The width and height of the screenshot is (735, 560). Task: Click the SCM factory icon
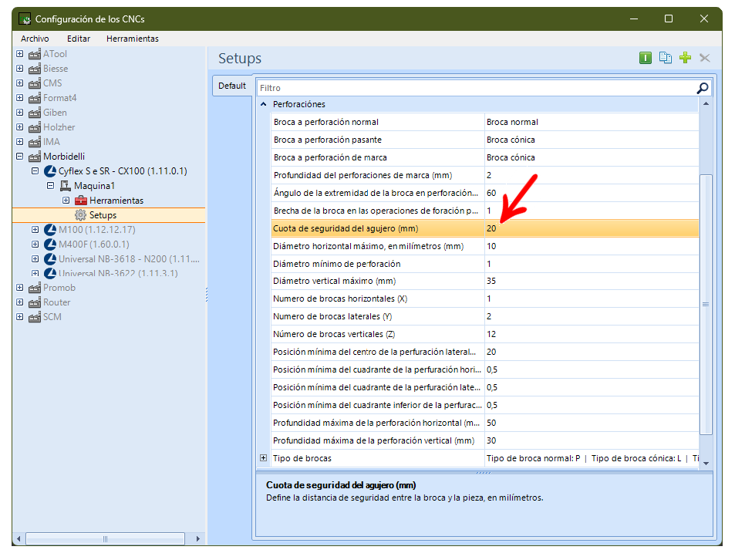[x=35, y=317]
